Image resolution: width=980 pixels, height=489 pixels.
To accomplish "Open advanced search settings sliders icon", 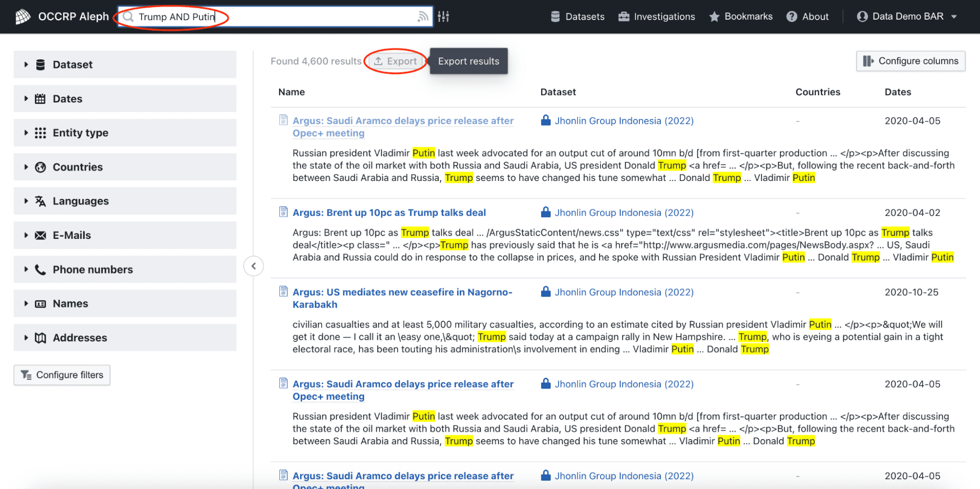I will point(444,17).
